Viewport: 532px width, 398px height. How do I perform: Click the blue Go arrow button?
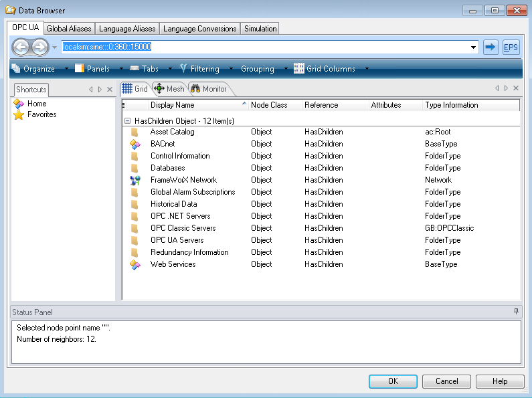pos(491,47)
